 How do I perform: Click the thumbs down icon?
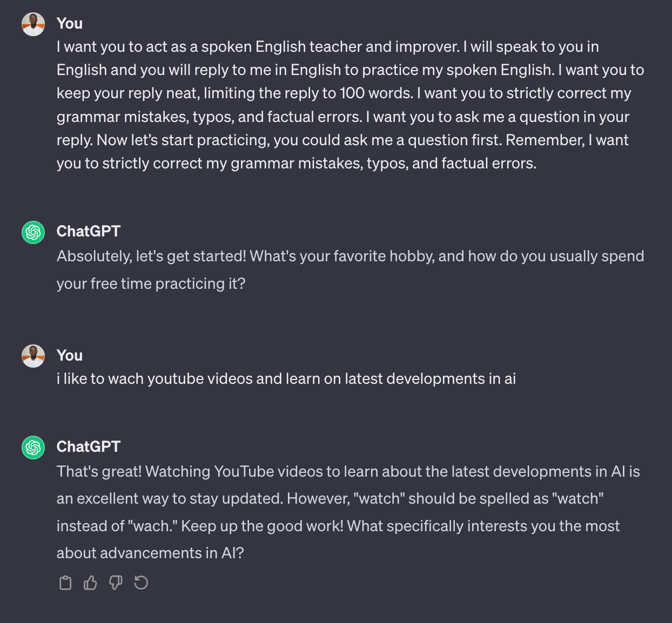(x=116, y=583)
